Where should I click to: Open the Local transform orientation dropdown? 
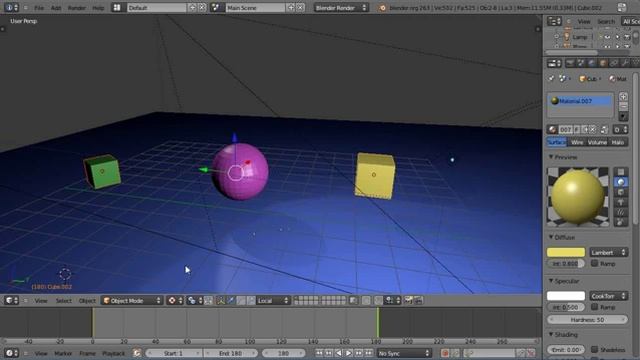[273, 301]
